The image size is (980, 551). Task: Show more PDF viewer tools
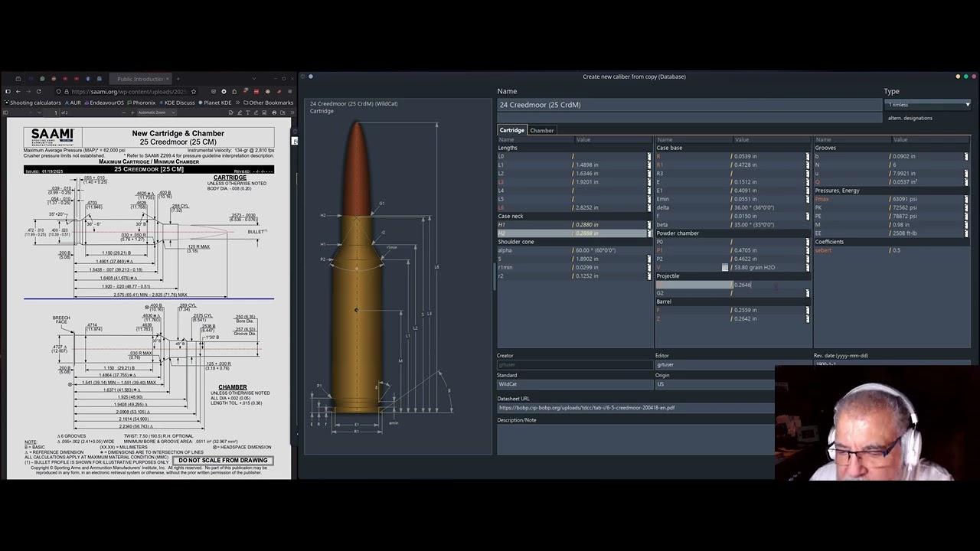(292, 112)
